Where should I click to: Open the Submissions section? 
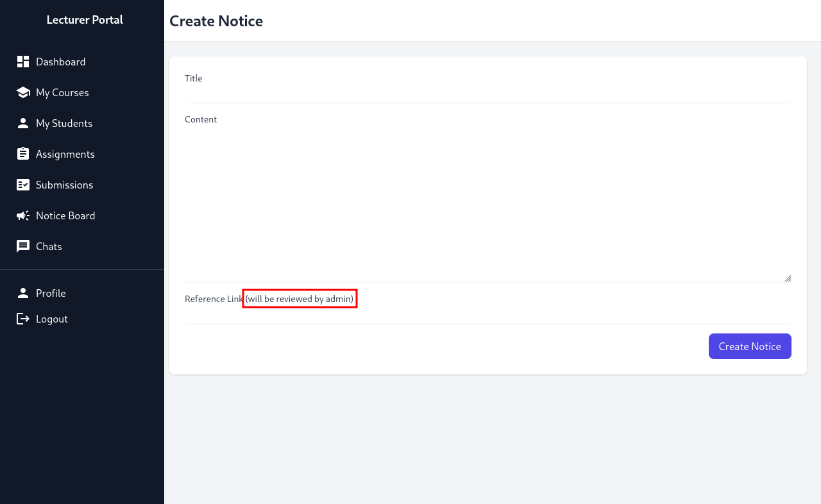point(65,184)
